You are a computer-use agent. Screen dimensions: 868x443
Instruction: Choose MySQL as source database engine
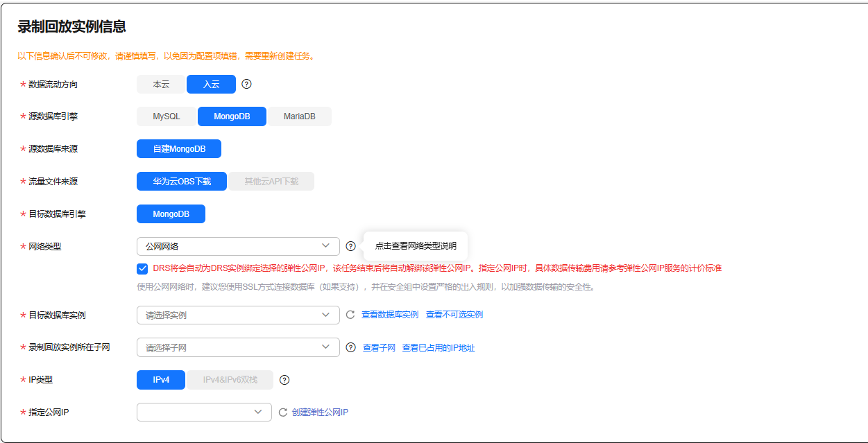[167, 116]
